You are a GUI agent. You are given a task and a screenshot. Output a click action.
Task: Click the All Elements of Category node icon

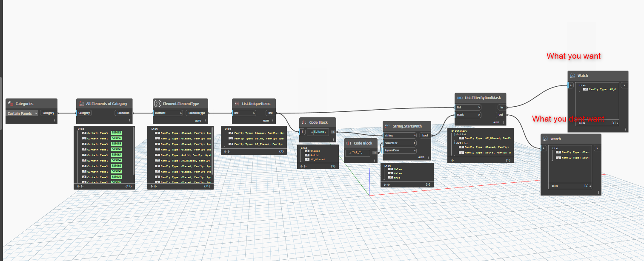click(x=81, y=103)
